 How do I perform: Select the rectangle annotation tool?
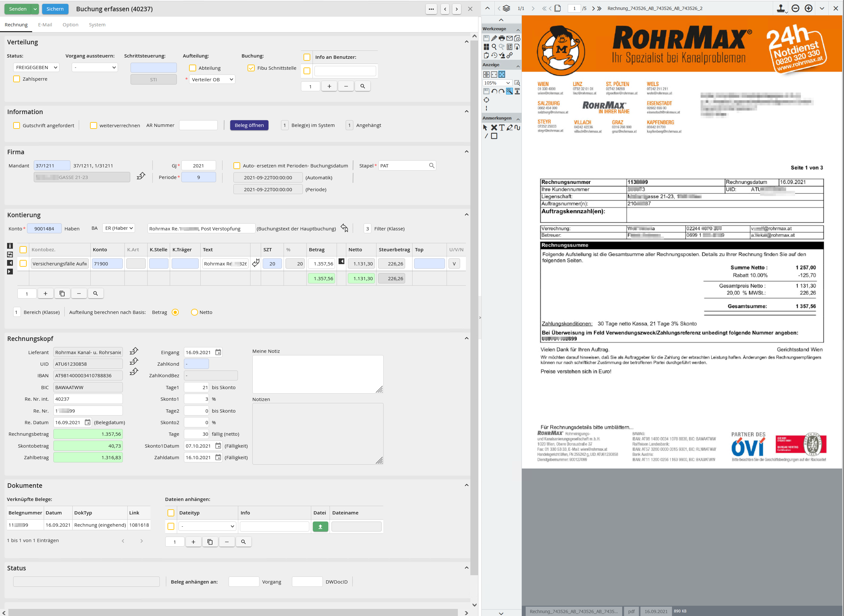(x=494, y=136)
